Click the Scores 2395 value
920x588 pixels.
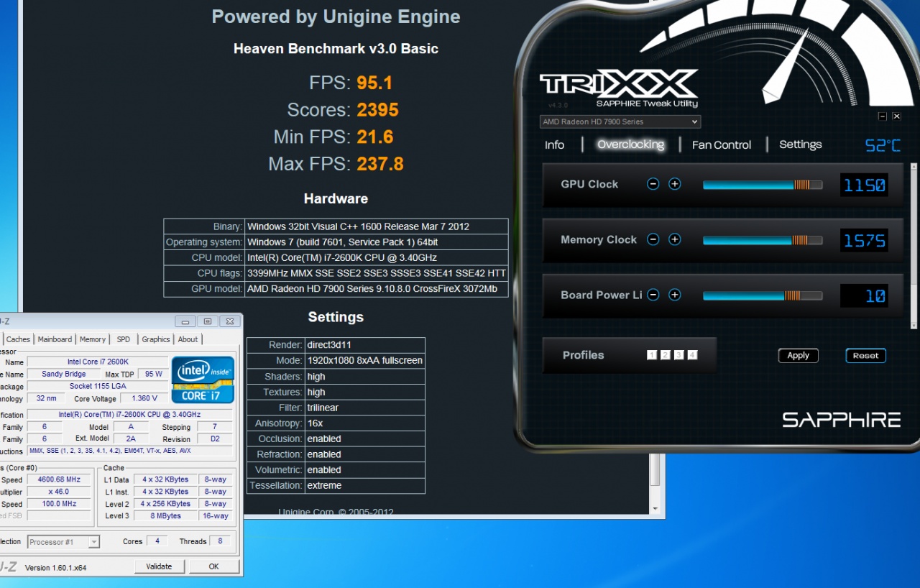[377, 110]
